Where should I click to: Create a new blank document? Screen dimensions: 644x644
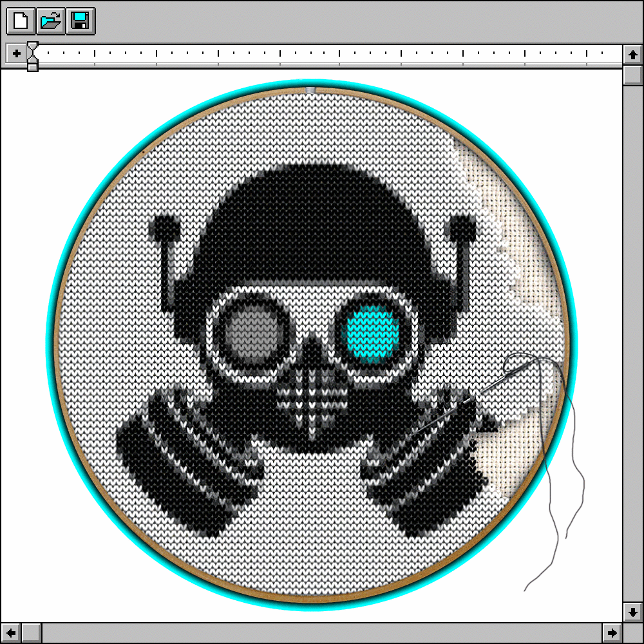coord(21,21)
